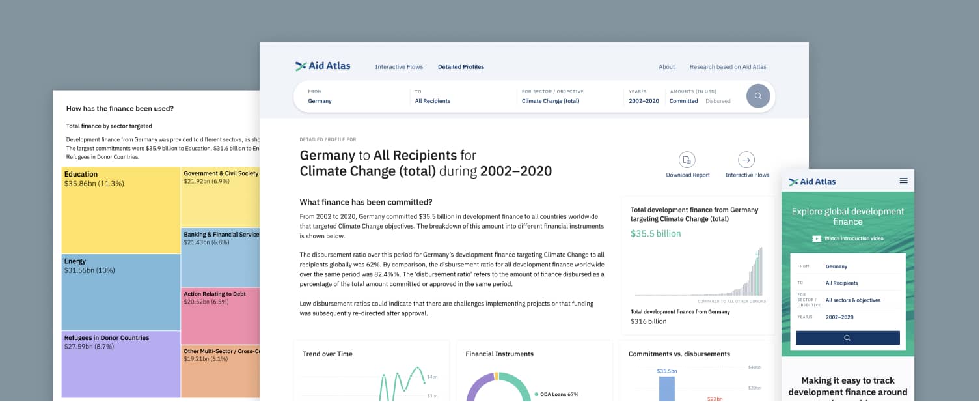
Task: Select the Committed amounts option
Action: pos(683,101)
